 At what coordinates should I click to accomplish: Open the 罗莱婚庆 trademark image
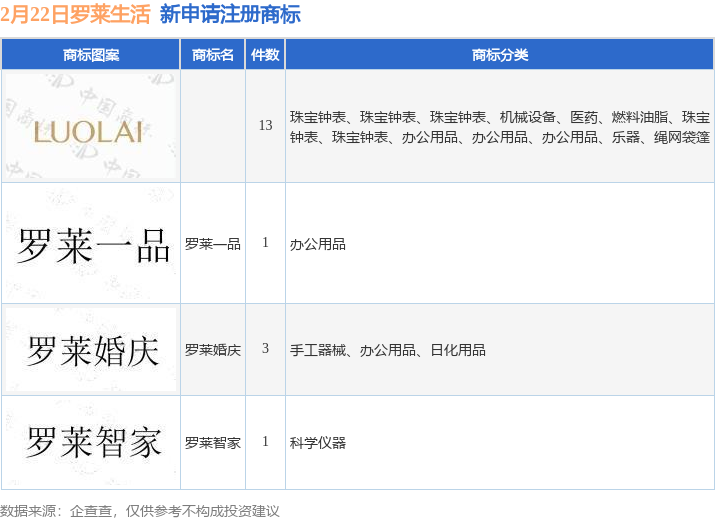pyautogui.click(x=90, y=349)
